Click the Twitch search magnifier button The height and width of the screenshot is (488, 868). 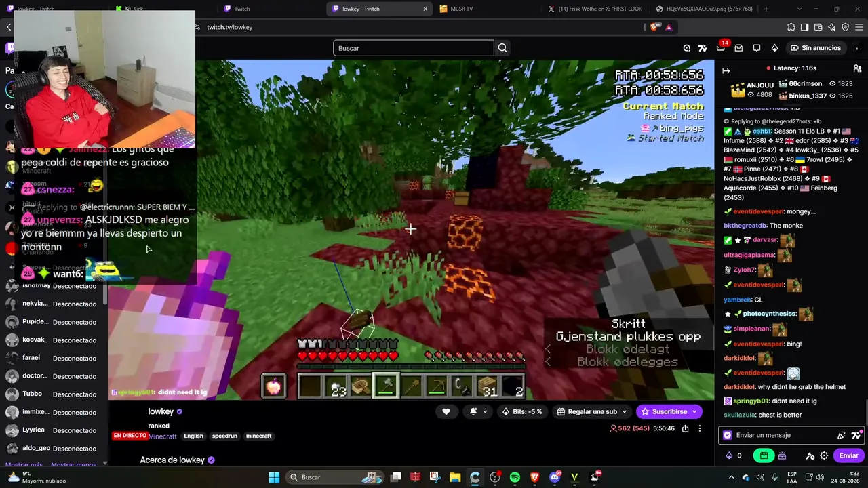pos(502,48)
